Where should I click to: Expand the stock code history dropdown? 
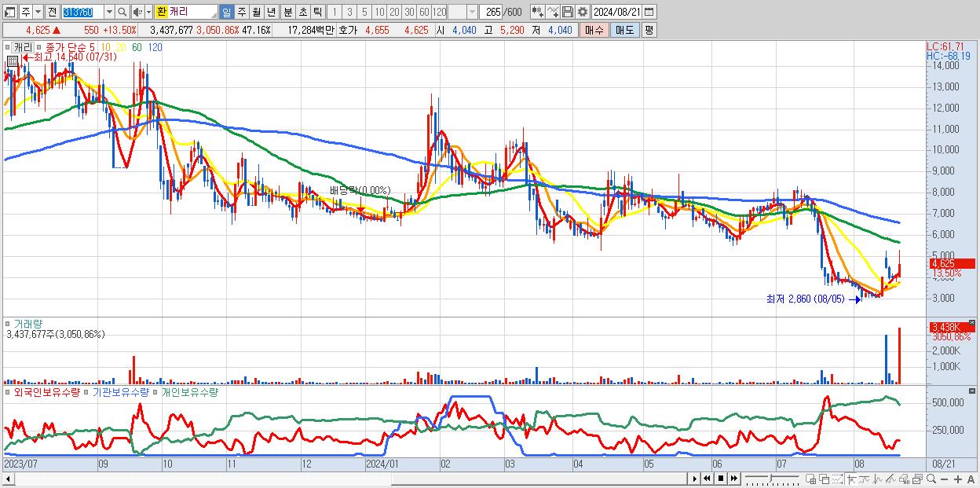(x=109, y=12)
